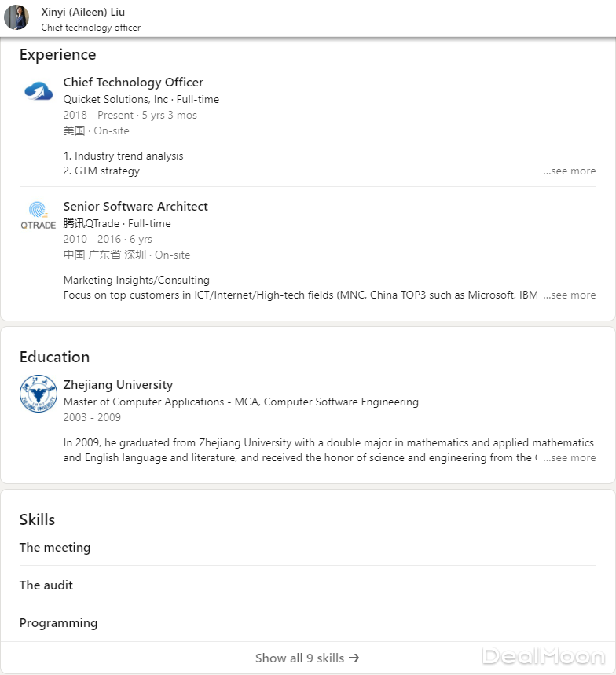Select the skill named The audit

point(46,585)
